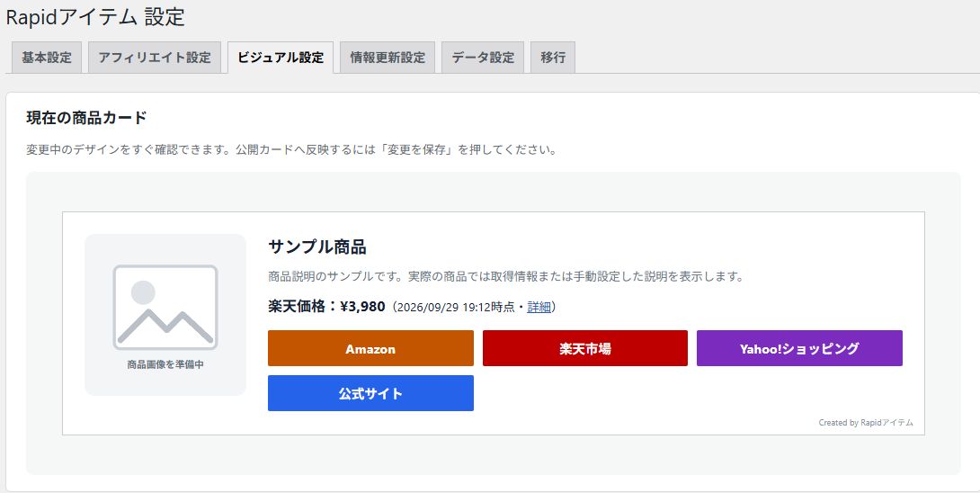Click the orange Amazon button
The width and height of the screenshot is (980, 493).
tap(370, 348)
